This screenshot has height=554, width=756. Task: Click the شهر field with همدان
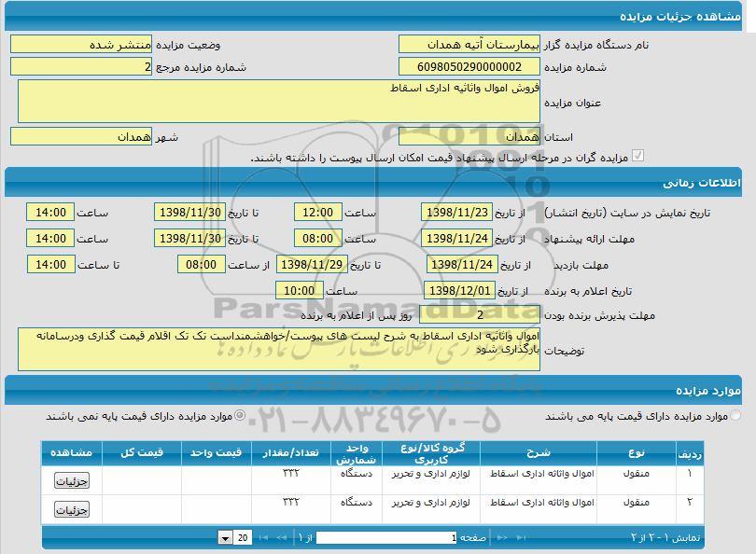coord(81,137)
